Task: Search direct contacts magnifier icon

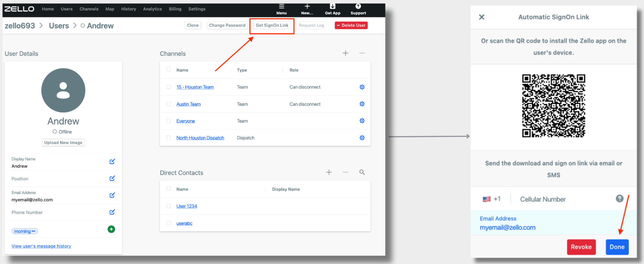Action: (x=362, y=172)
